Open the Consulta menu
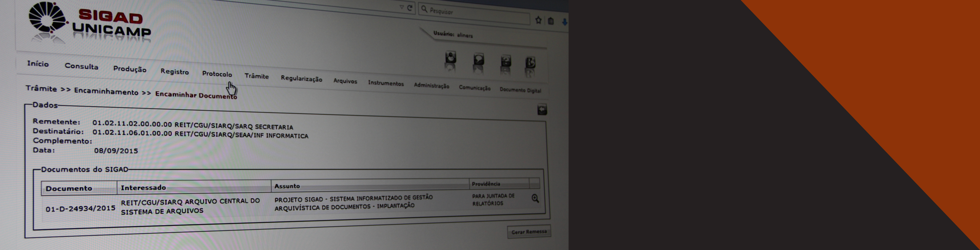 point(81,66)
